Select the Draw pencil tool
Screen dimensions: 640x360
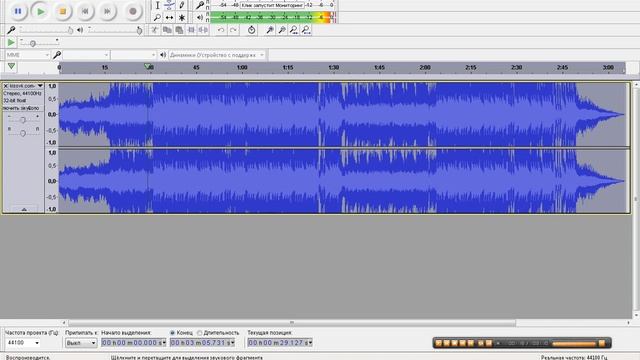pyautogui.click(x=181, y=5)
